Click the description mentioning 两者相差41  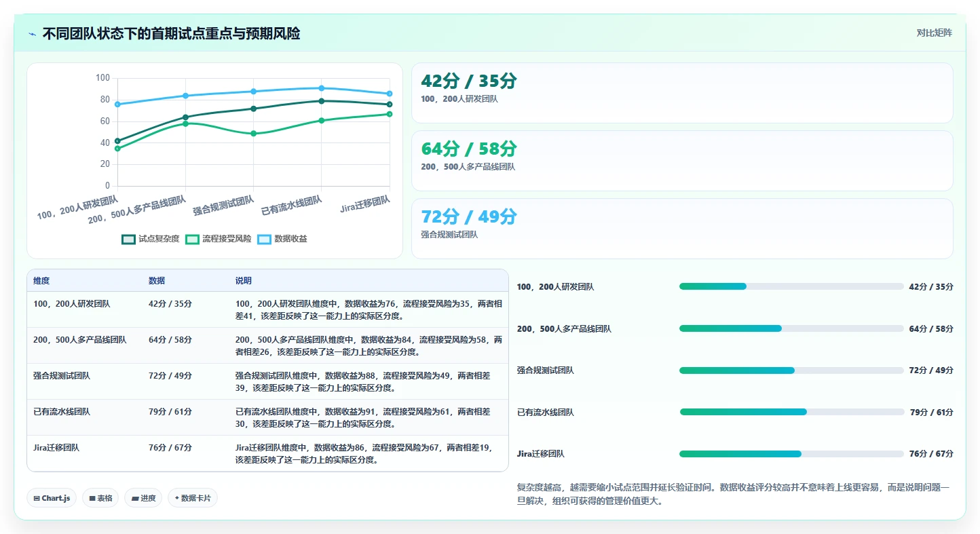click(x=369, y=310)
